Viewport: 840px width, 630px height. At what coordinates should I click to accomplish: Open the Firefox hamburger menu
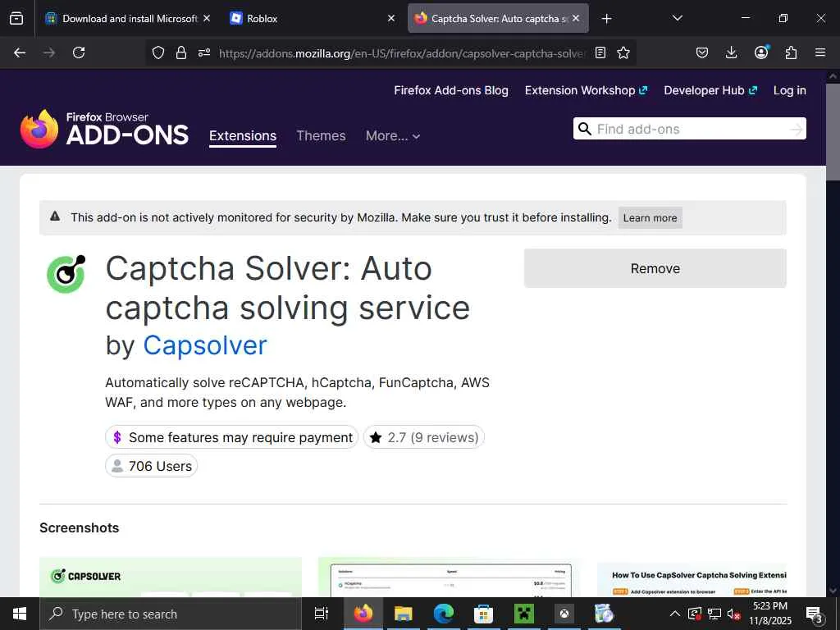(820, 52)
